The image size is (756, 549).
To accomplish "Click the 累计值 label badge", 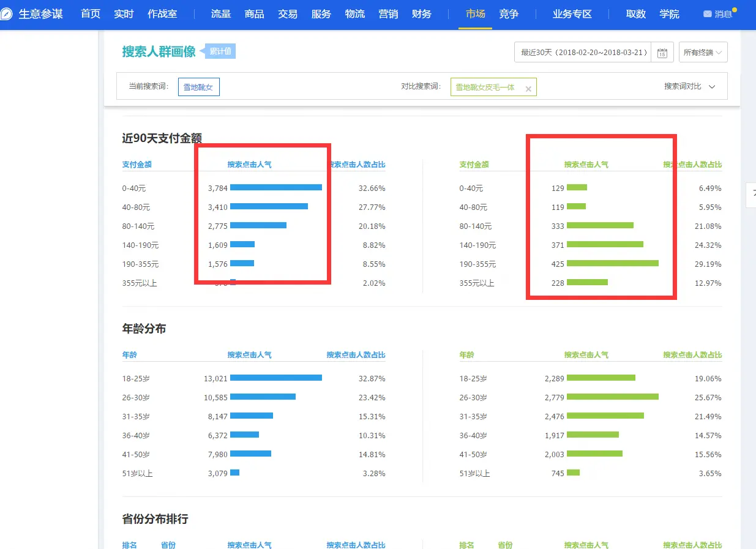I will (x=220, y=51).
